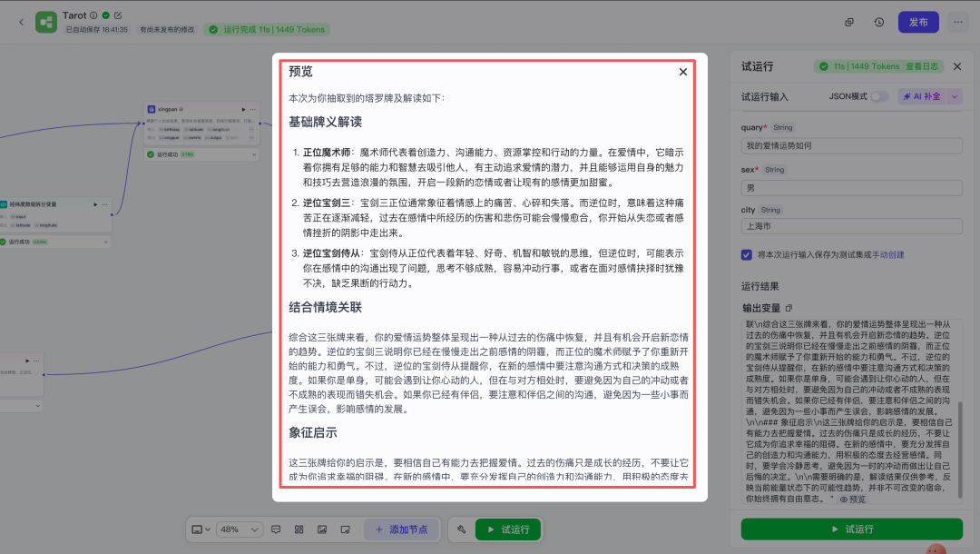The image size is (980, 554).
Task: Open the 48% zoom level dropdown
Action: tap(240, 529)
